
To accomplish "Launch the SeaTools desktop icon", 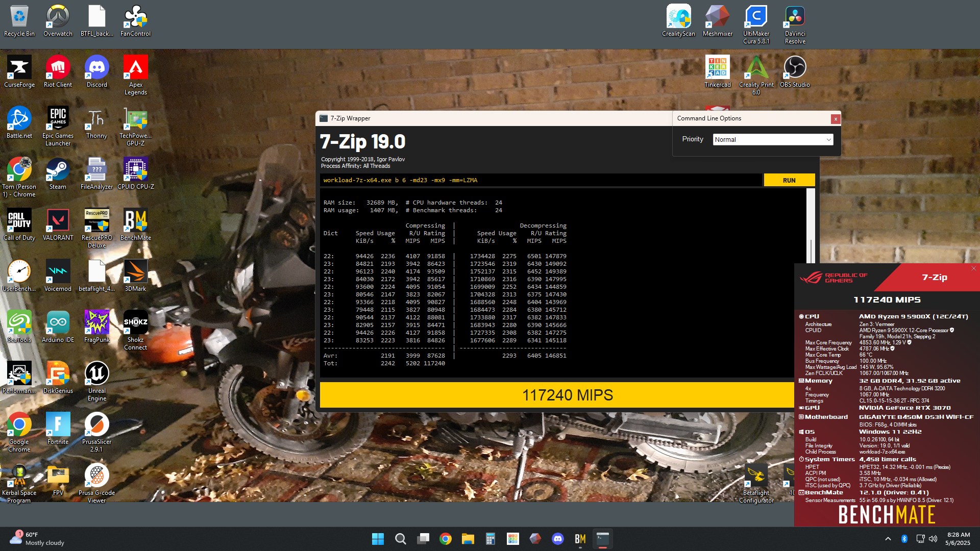I will coord(19,327).
